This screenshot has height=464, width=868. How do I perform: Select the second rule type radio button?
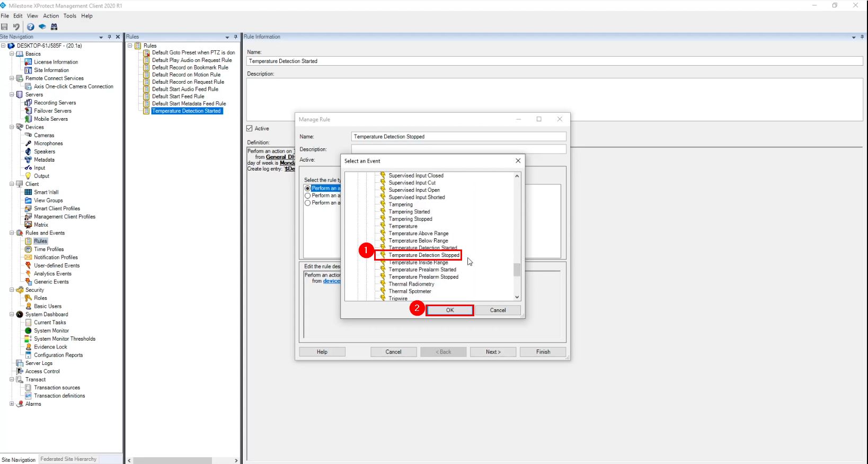pos(307,196)
